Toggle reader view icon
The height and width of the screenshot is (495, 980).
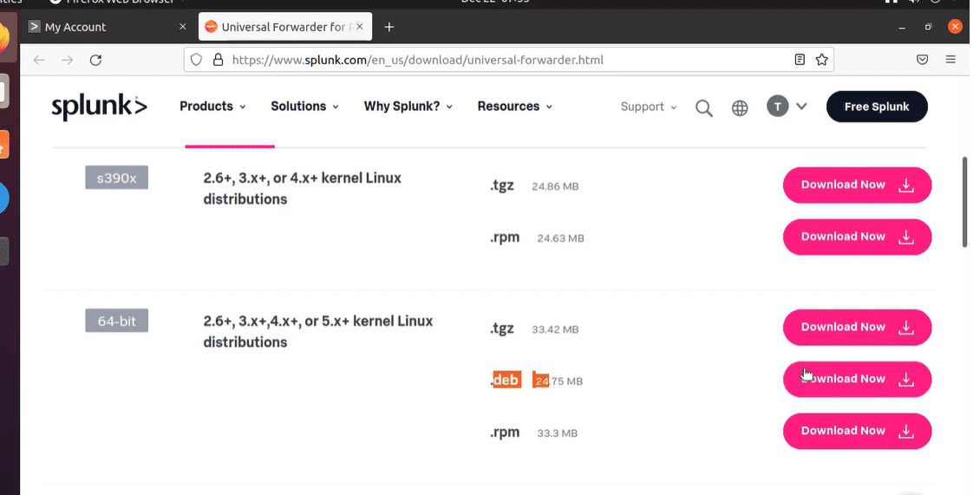[x=800, y=60]
